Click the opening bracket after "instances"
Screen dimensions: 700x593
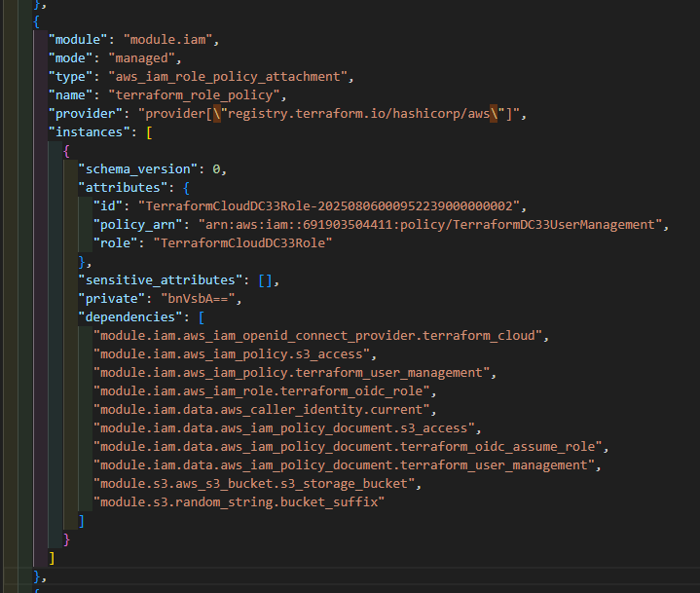coord(148,132)
